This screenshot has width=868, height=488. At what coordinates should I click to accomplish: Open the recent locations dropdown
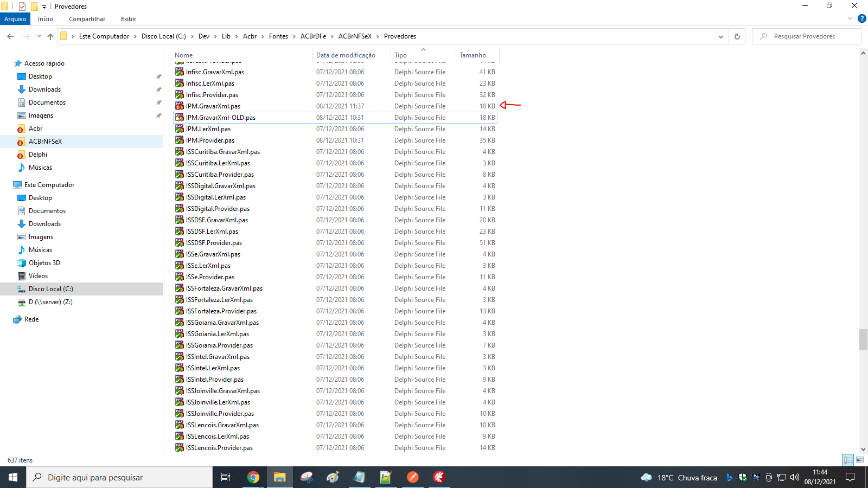[x=39, y=36]
